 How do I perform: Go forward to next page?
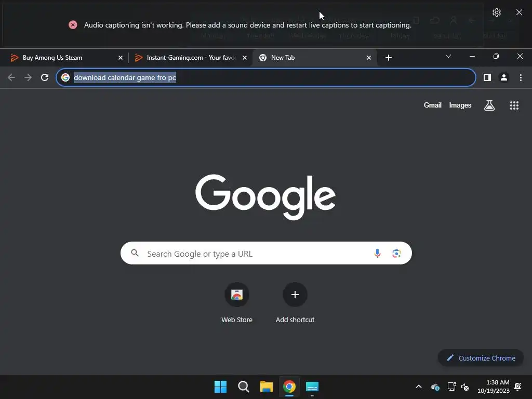pyautogui.click(x=28, y=77)
